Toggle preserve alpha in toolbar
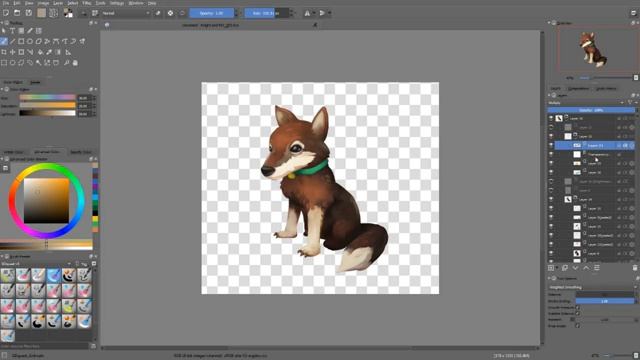This screenshot has height=360, width=640. [170, 13]
